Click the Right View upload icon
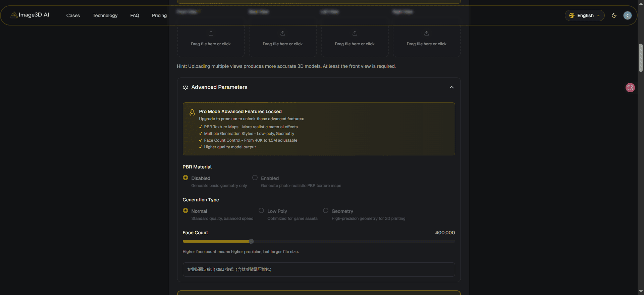 (426, 33)
